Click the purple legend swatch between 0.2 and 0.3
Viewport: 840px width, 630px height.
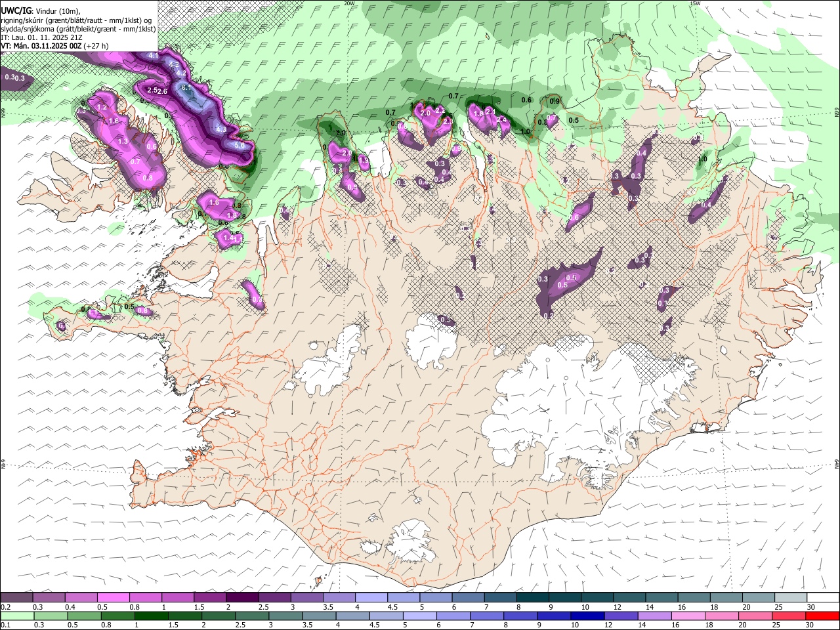[16, 598]
